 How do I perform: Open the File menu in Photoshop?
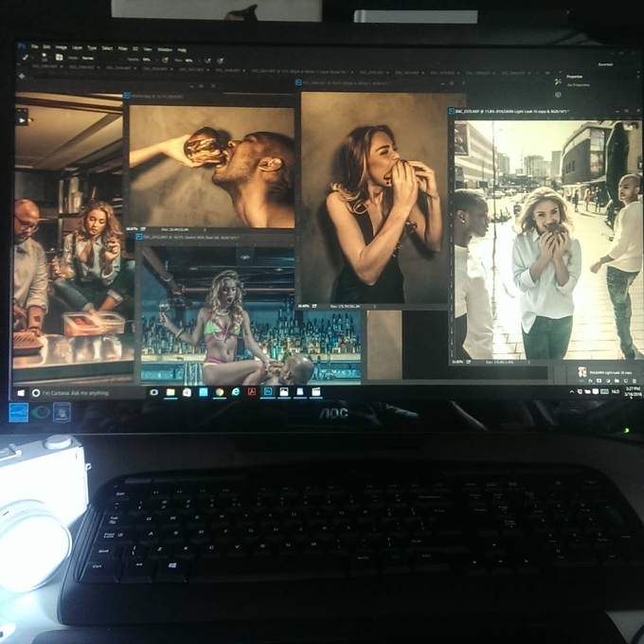(35, 46)
